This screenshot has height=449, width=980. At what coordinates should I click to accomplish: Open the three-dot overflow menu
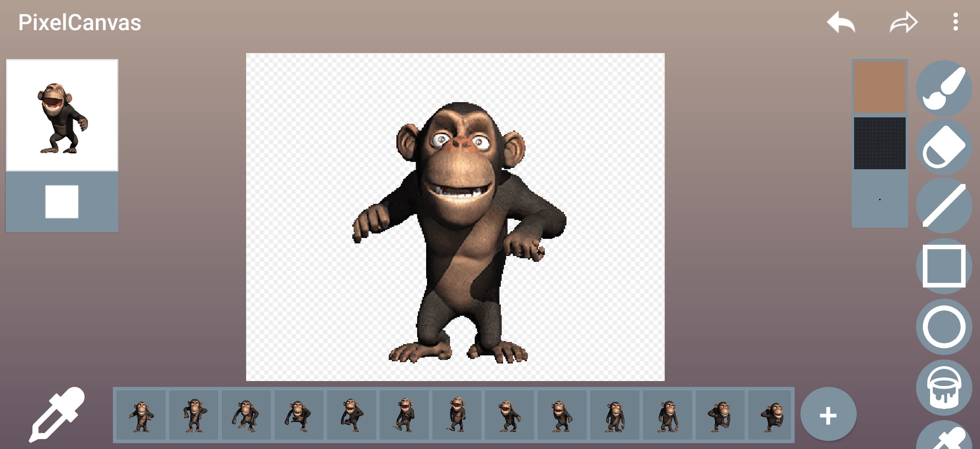(x=955, y=22)
